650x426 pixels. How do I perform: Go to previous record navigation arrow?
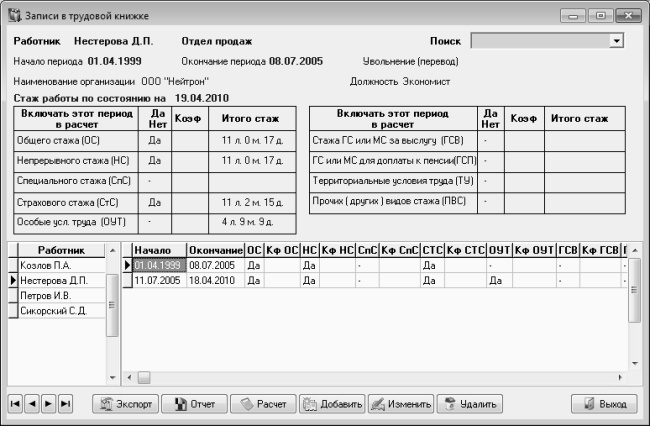(33, 404)
